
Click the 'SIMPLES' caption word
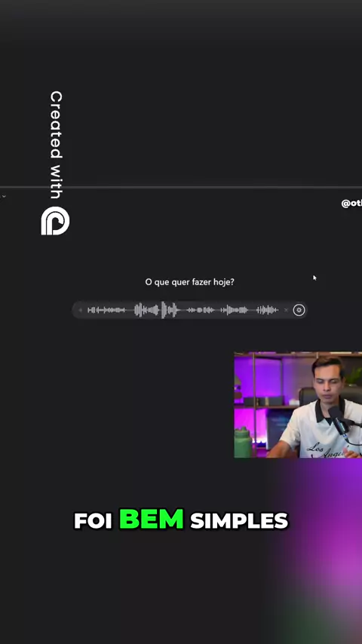pyautogui.click(x=239, y=521)
